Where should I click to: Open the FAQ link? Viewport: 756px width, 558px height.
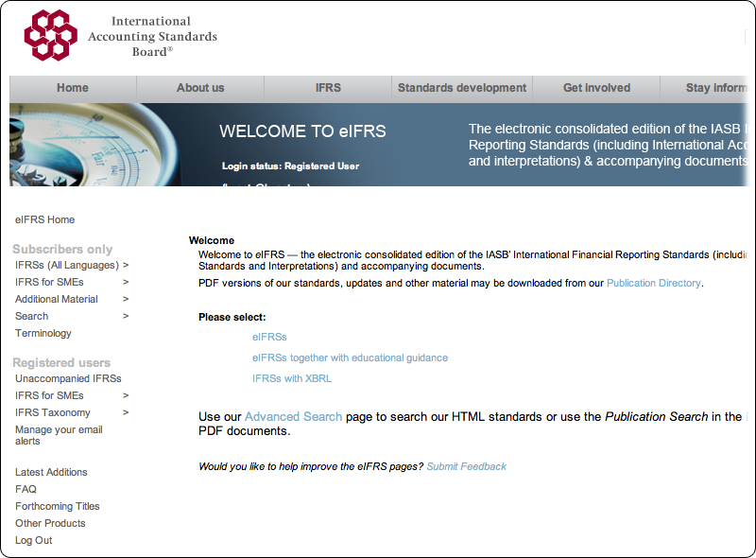26,489
